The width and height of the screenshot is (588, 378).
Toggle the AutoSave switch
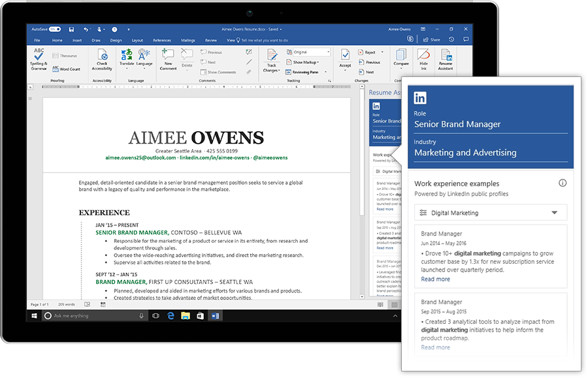55,29
